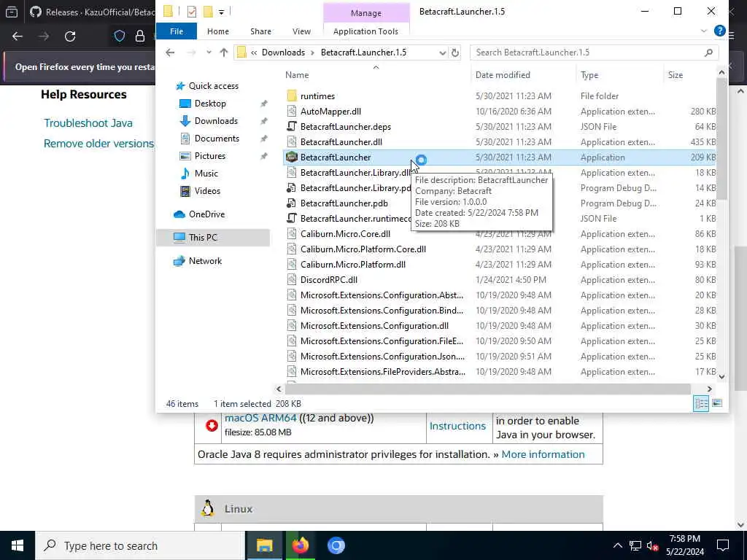Sort files by Name column header
The height and width of the screenshot is (560, 747).
[297, 75]
